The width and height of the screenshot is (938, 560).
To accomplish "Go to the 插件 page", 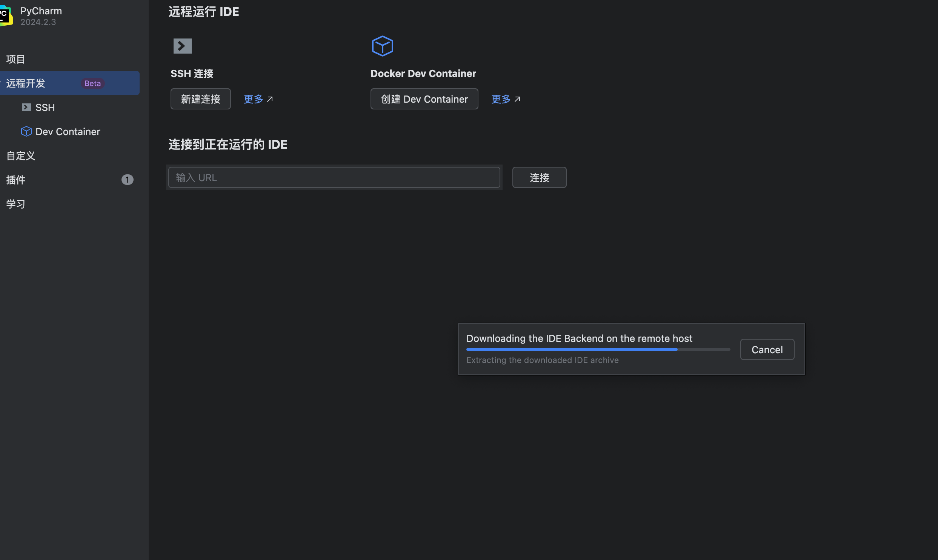I will (x=16, y=180).
